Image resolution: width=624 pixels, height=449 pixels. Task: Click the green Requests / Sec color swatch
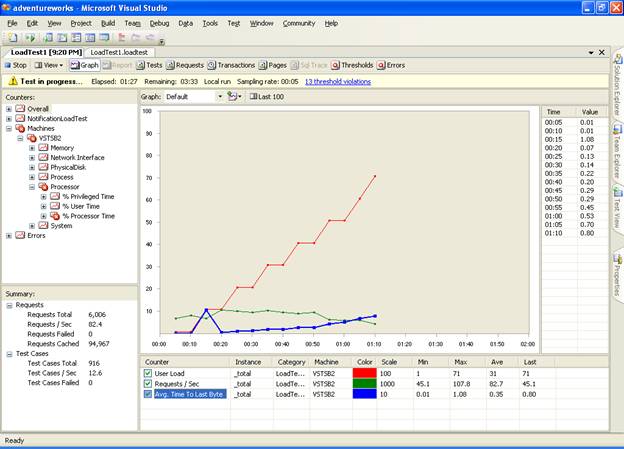tap(365, 384)
